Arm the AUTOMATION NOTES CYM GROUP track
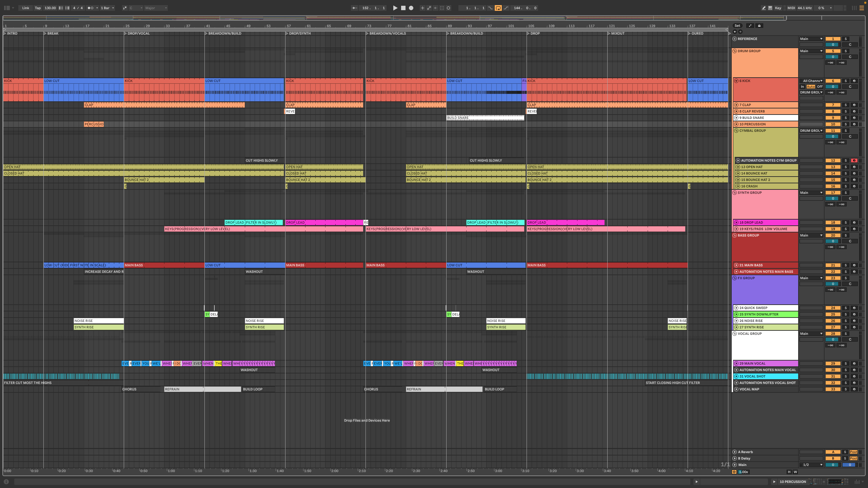 [854, 161]
